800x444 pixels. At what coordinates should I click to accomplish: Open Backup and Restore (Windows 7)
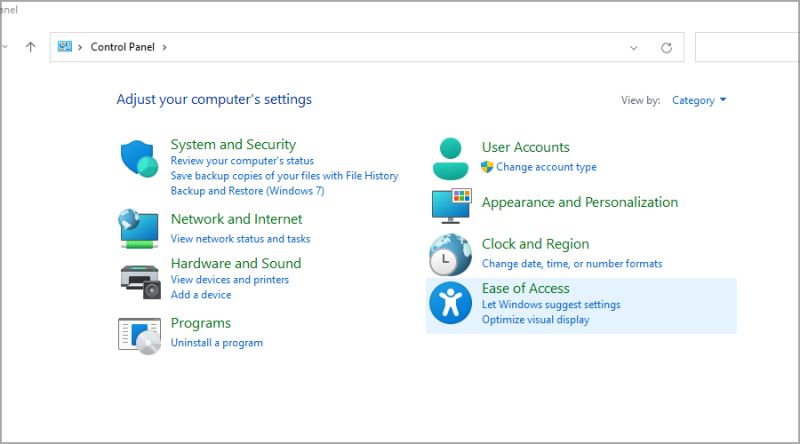247,190
